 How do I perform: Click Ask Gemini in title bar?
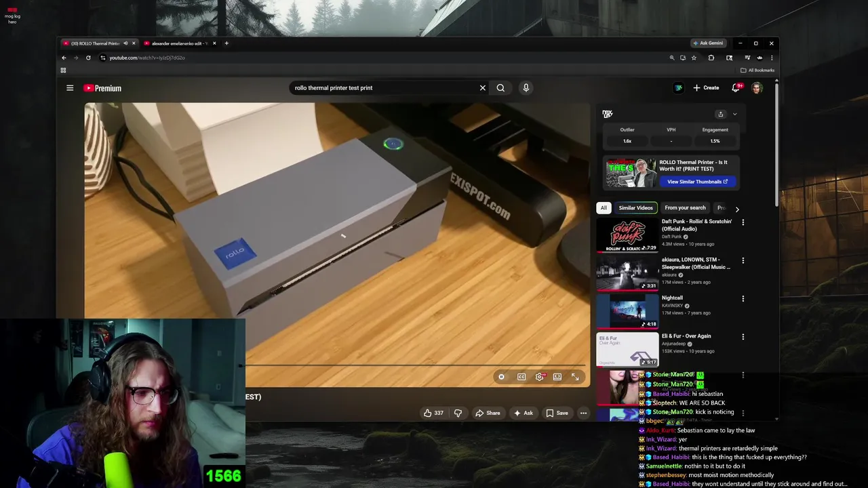click(x=708, y=43)
